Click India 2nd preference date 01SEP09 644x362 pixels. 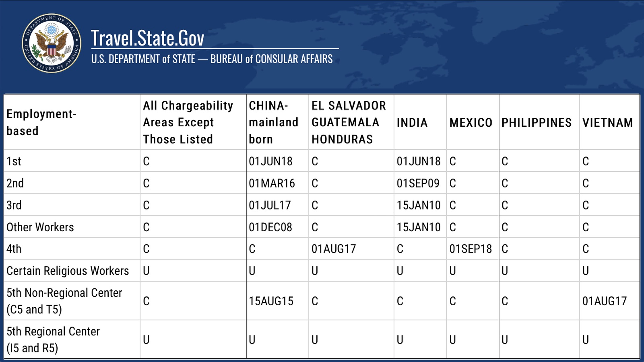coord(418,183)
